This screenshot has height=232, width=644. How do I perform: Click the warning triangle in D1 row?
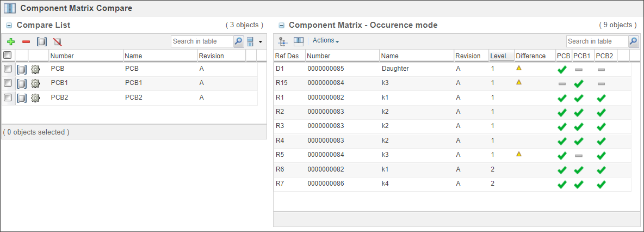[x=519, y=68]
